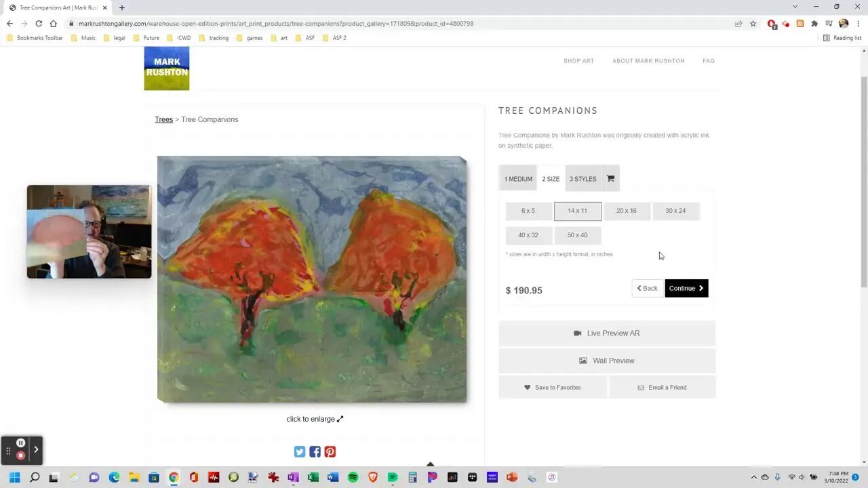
Task: Follow the Trees breadcrumb link
Action: coord(164,119)
